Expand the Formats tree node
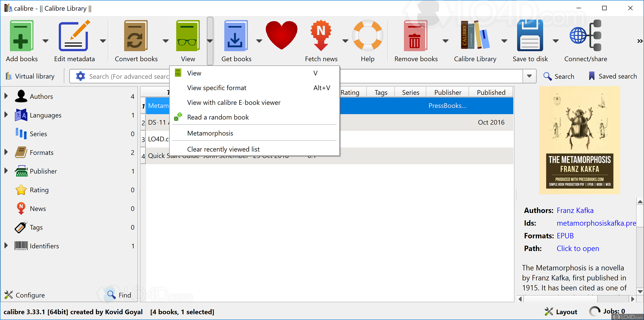Screen dimensions: 644x320 tap(6, 152)
